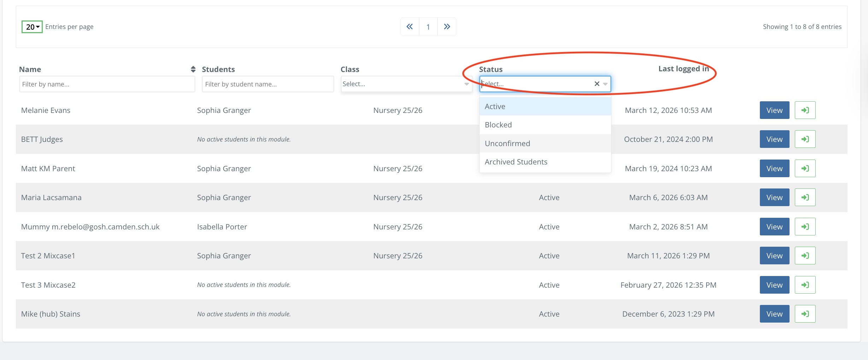Open the entries per page dropdown
The image size is (868, 360).
32,27
